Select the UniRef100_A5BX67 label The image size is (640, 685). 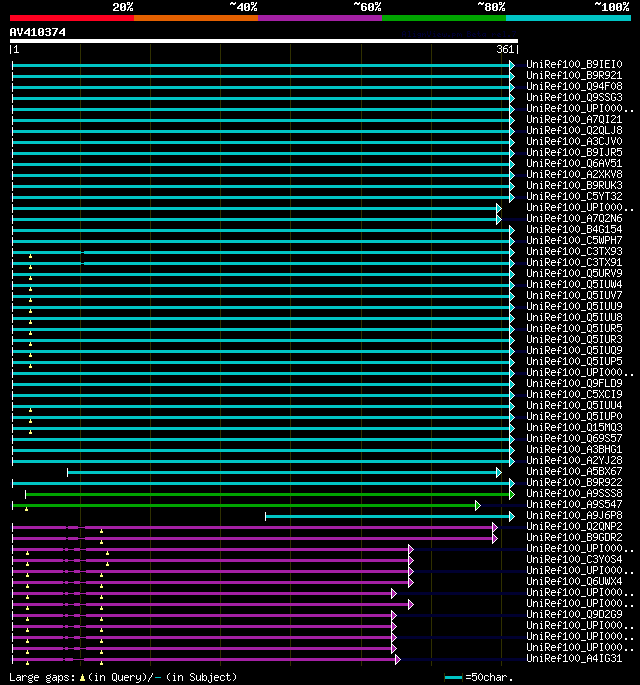(x=574, y=471)
